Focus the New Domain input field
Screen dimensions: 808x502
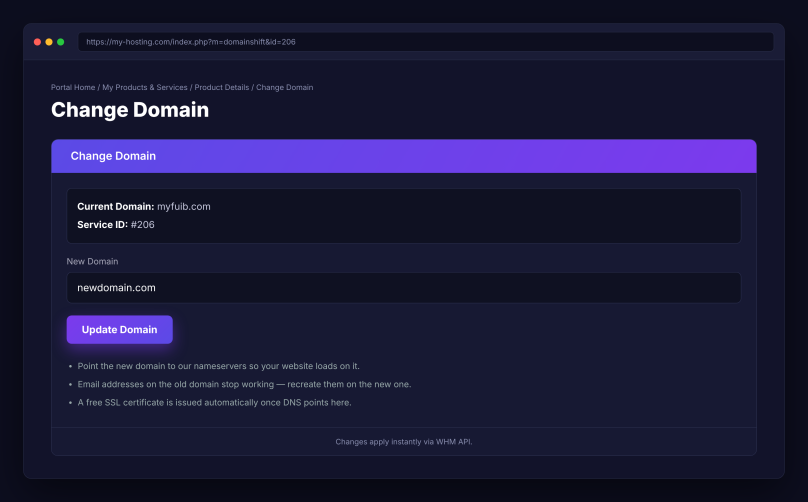coord(403,288)
